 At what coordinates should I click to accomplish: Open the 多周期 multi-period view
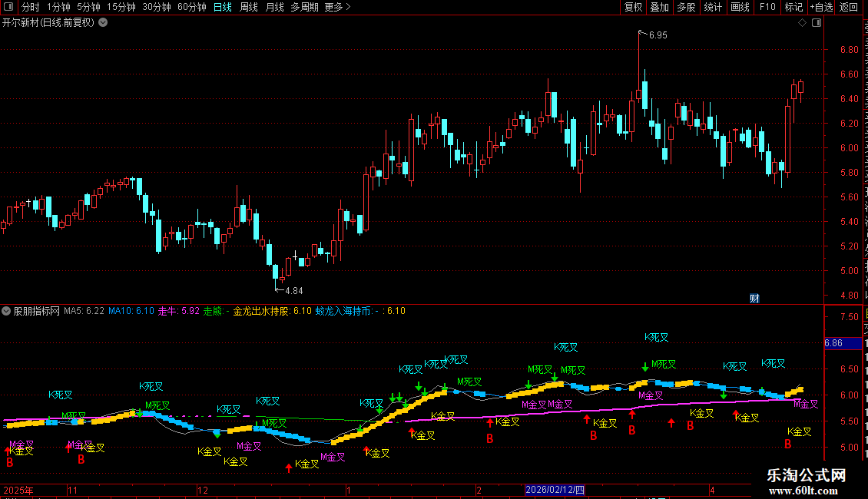point(304,7)
